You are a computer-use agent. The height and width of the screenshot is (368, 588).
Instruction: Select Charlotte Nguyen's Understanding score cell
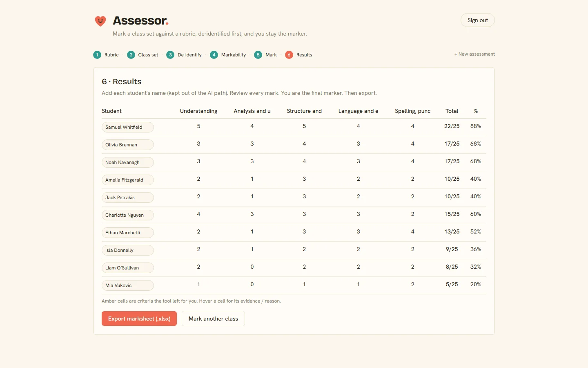click(198, 214)
